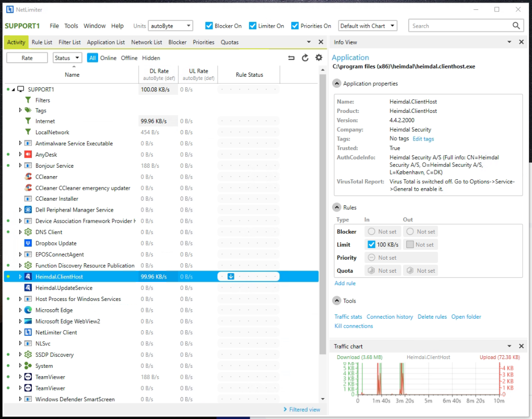This screenshot has height=419, width=532.
Task: Click the CCleaner application icon
Action: pyautogui.click(x=28, y=177)
